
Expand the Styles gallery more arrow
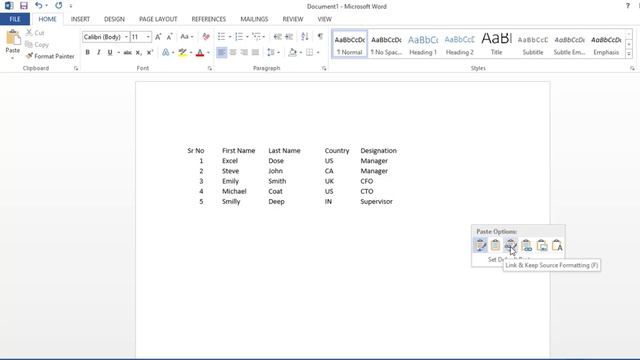629,54
